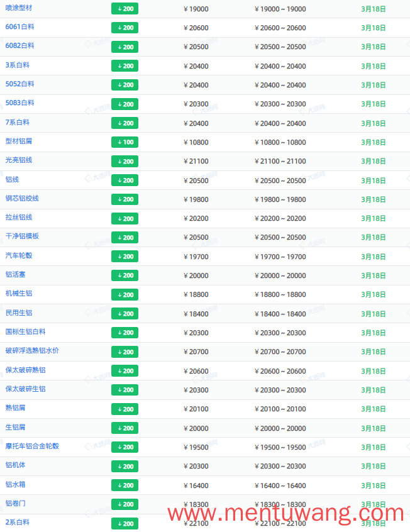Open the 保太破碎生铝 product link
This screenshot has width=410, height=532.
25,389
